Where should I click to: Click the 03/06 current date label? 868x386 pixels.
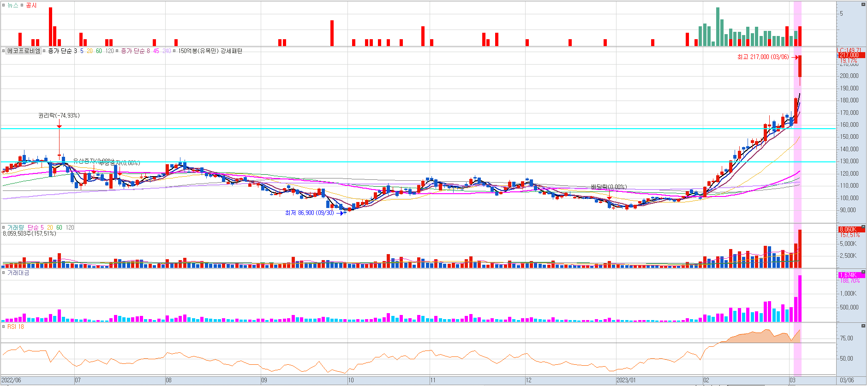(847, 380)
